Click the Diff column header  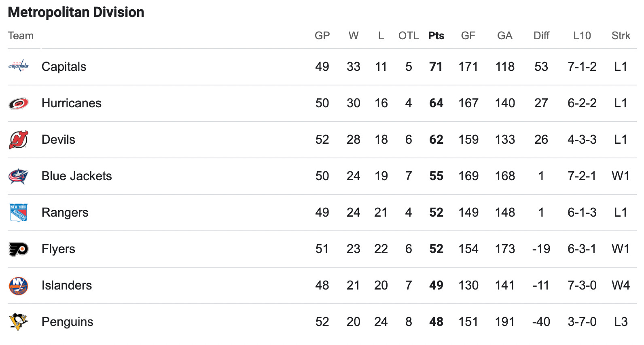coord(541,36)
